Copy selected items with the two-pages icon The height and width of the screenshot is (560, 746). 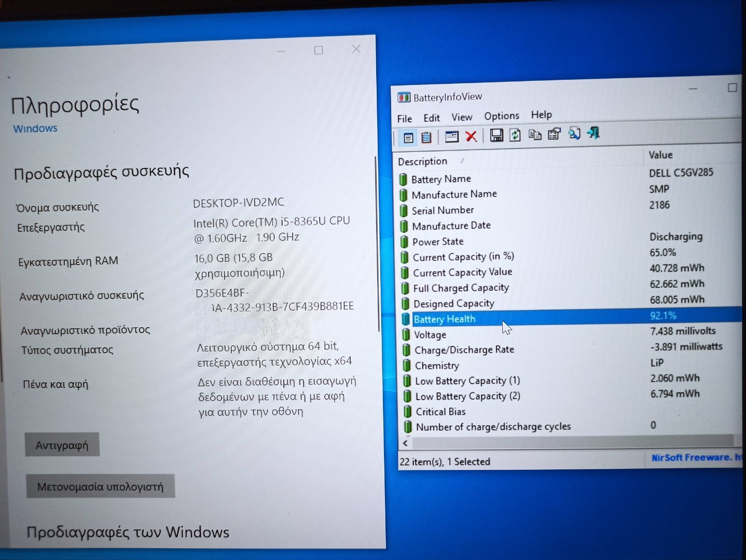pyautogui.click(x=535, y=135)
